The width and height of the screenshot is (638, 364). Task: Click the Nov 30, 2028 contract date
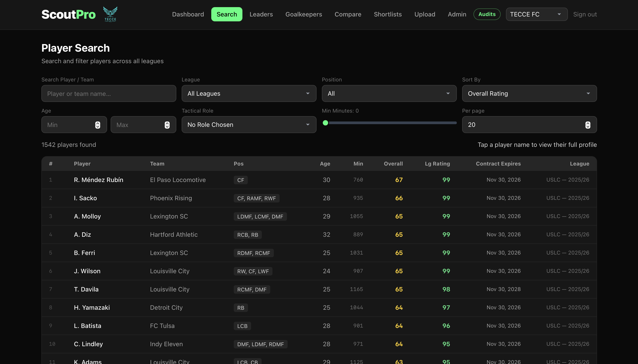504,289
